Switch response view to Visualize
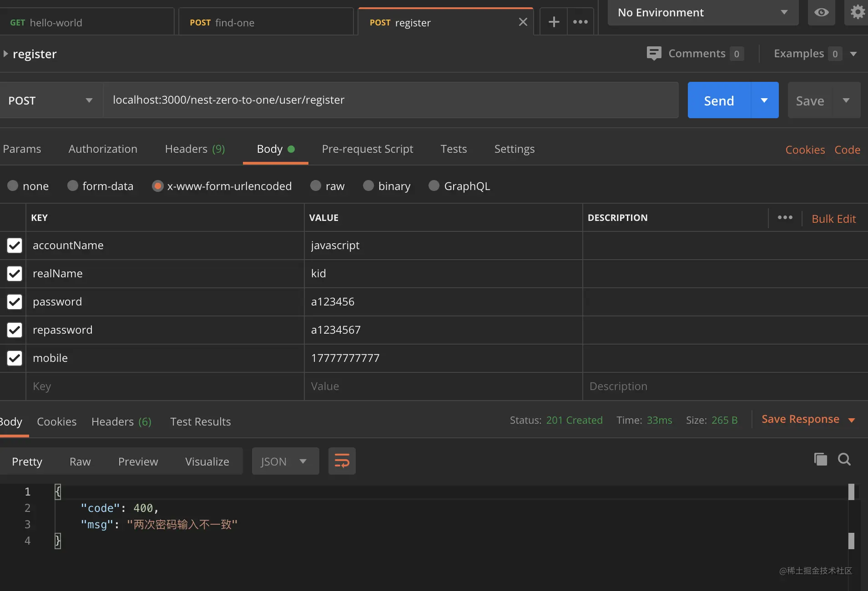This screenshot has width=868, height=591. [207, 461]
